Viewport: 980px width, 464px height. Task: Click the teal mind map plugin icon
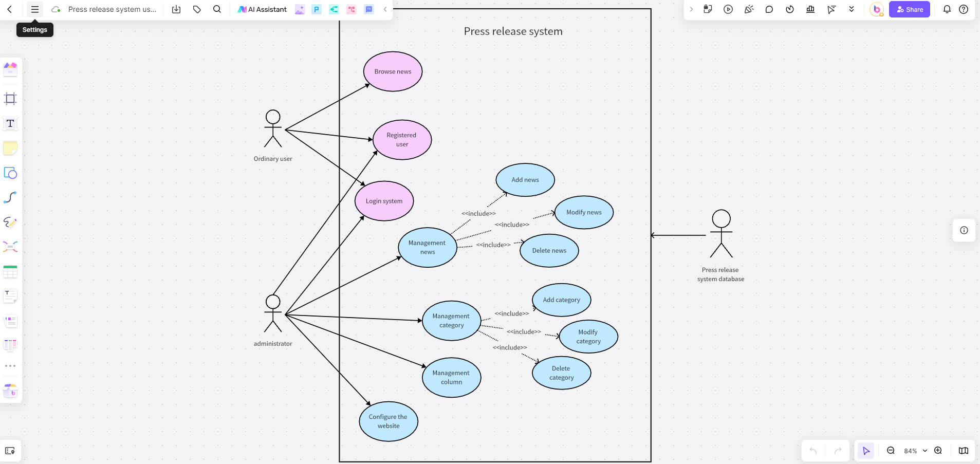(334, 9)
